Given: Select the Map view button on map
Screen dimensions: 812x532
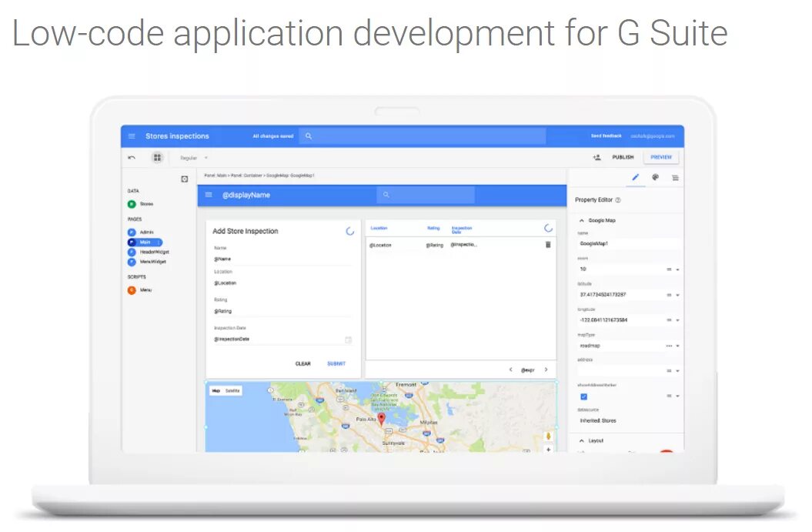Looking at the screenshot, I should point(216,391).
